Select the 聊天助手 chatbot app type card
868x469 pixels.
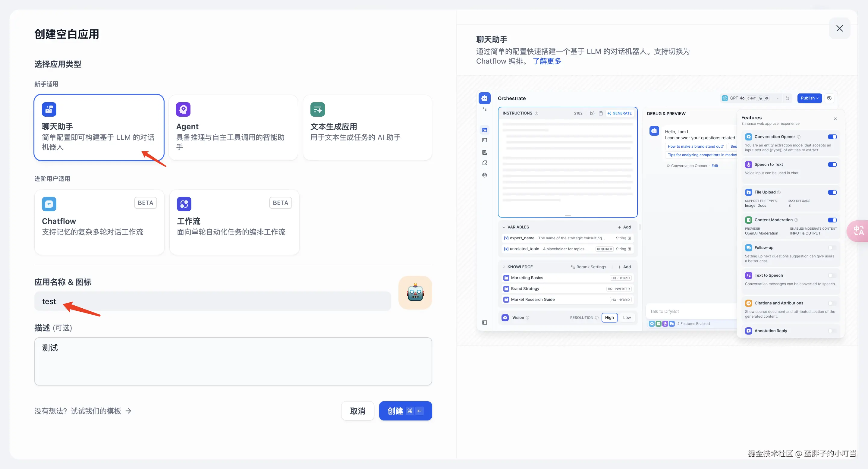coord(99,127)
